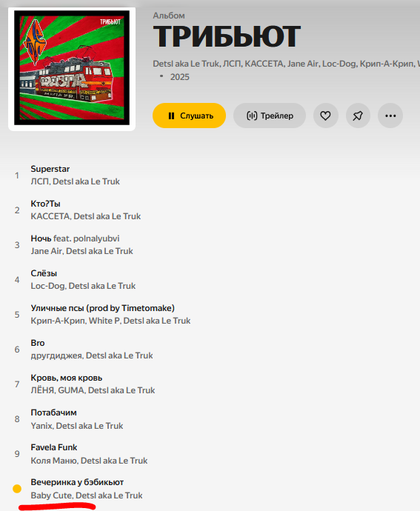The image size is (420, 511).
Task: Open ЛСП artist in album header
Action: [232, 64]
